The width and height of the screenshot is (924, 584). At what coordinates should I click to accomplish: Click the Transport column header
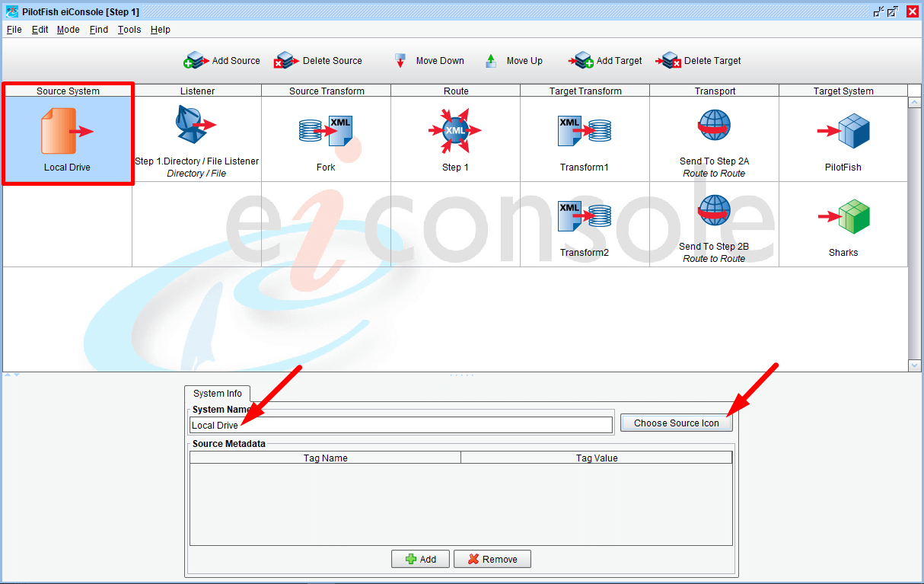715,91
